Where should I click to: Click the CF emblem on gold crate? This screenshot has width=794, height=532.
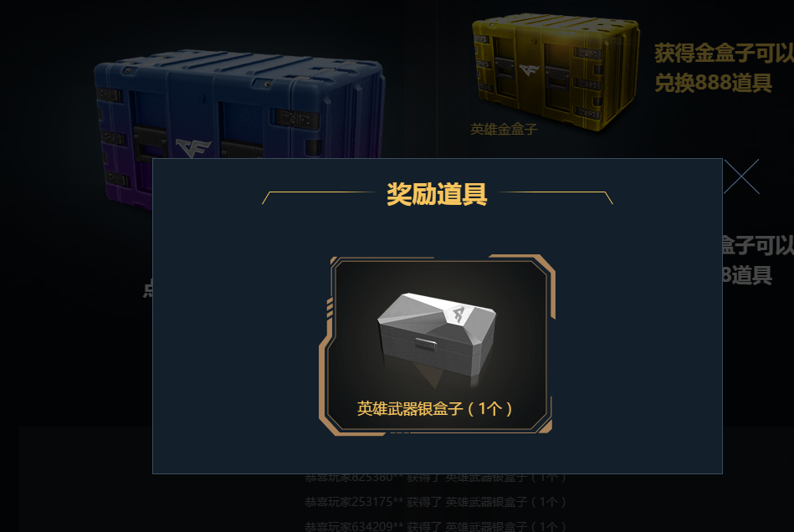(x=529, y=70)
